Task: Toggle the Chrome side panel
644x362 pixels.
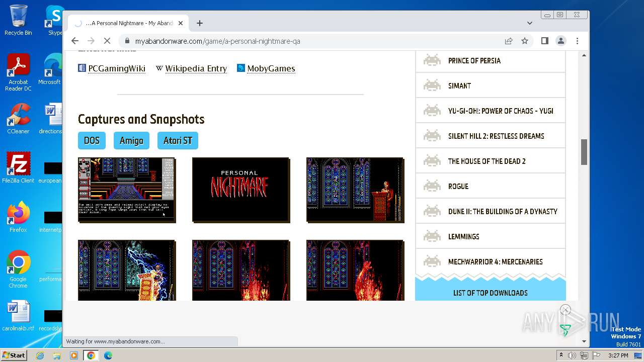Action: 544,41
